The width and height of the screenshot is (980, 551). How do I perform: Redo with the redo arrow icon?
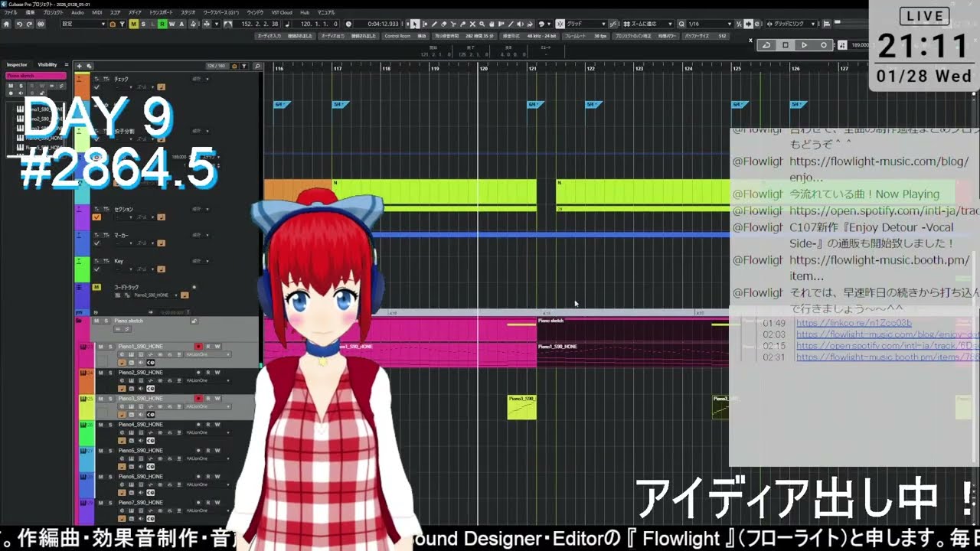tap(29, 24)
